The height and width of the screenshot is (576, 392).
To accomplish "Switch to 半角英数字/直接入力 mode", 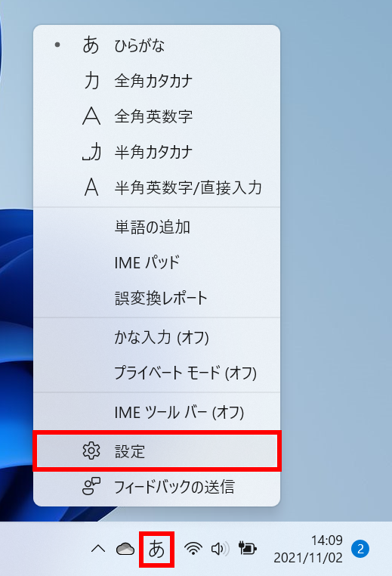I will [x=157, y=187].
